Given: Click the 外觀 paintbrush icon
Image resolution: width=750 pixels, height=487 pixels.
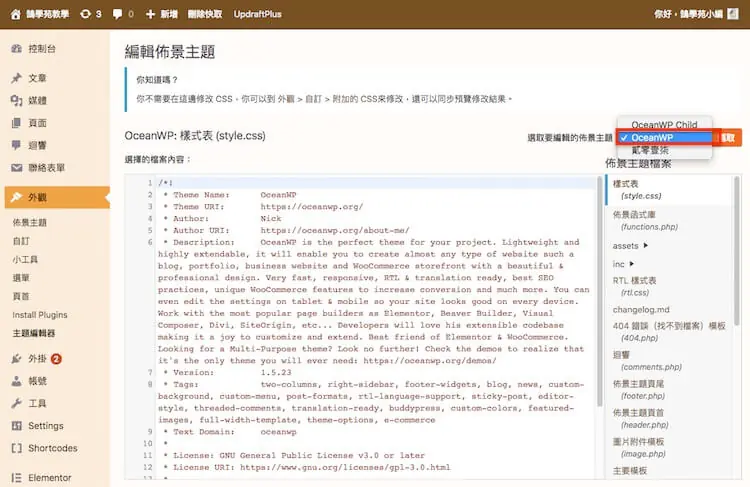Looking at the screenshot, I should 16,197.
